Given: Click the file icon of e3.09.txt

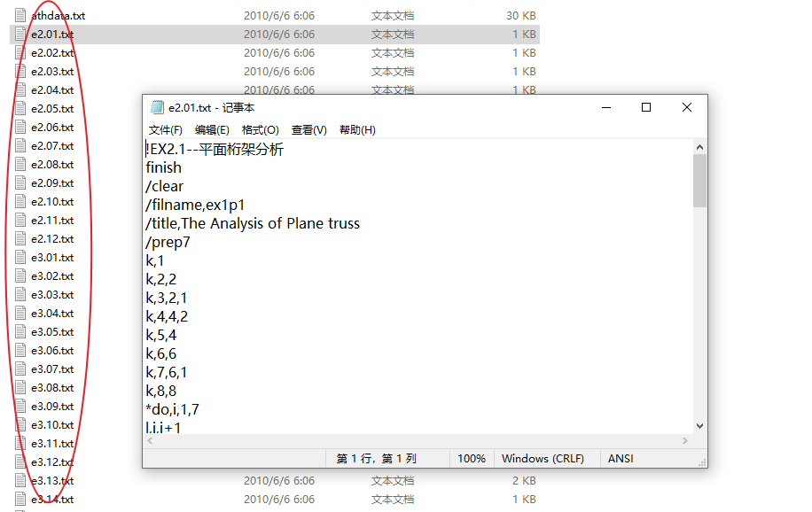Looking at the screenshot, I should (20, 407).
